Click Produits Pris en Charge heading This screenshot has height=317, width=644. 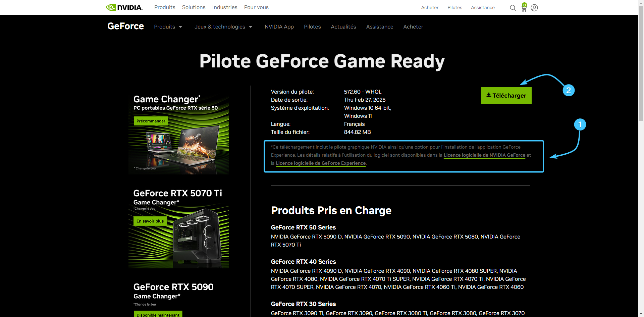point(331,210)
